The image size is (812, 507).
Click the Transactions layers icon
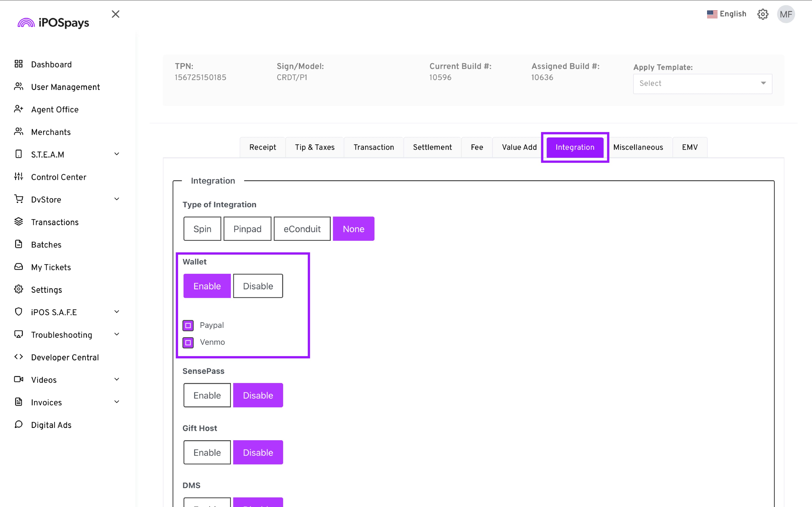pyautogui.click(x=18, y=221)
